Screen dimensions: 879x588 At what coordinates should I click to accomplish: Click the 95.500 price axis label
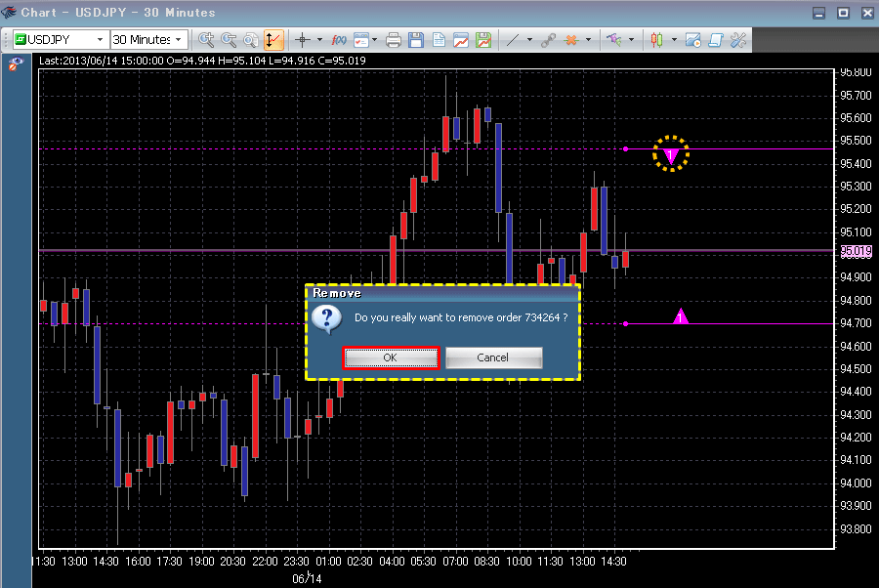[x=856, y=141]
